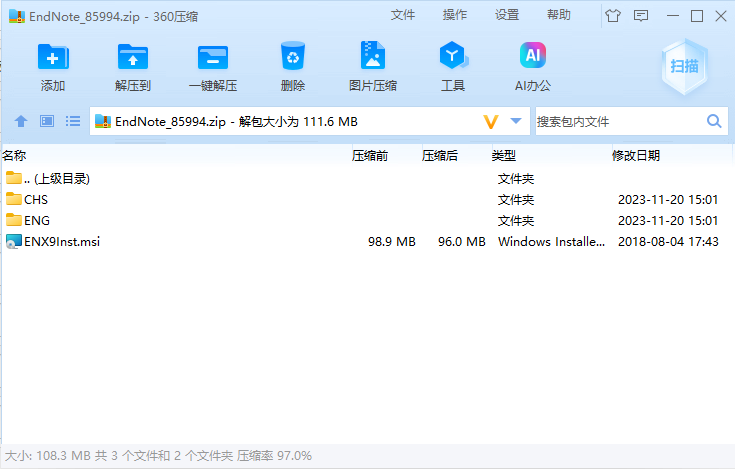The width and height of the screenshot is (735, 469).
Task: Click the CHS folder icon
Action: 14,199
